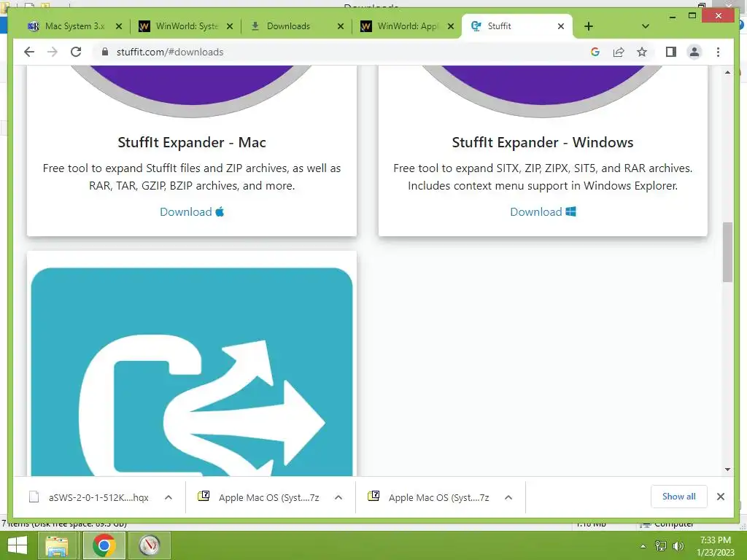Click the Chrome taskbar icon

point(104,545)
